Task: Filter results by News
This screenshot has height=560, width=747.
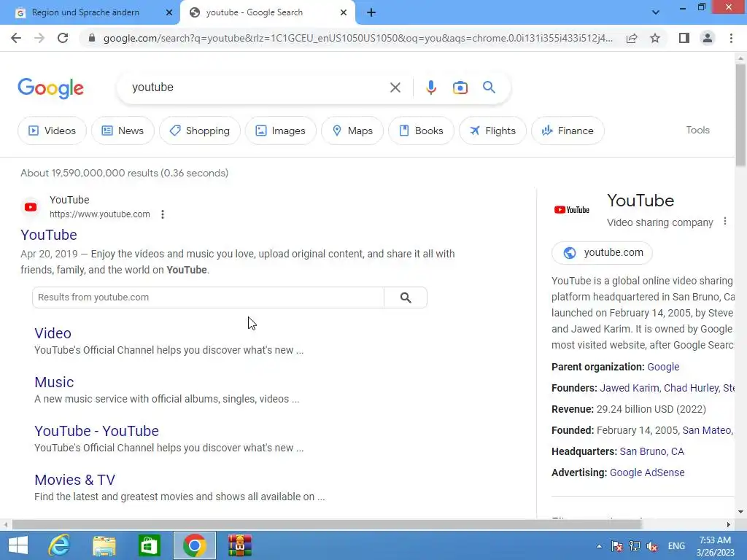Action: pos(123,131)
